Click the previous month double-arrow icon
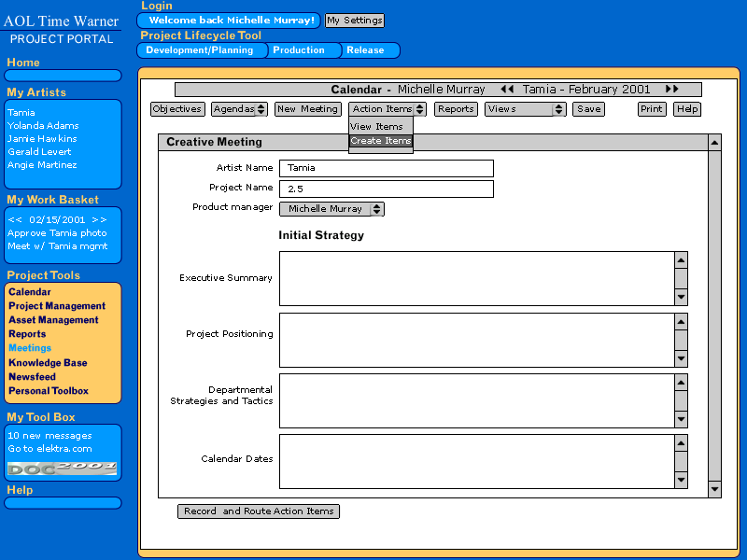The image size is (747, 560). point(507,90)
